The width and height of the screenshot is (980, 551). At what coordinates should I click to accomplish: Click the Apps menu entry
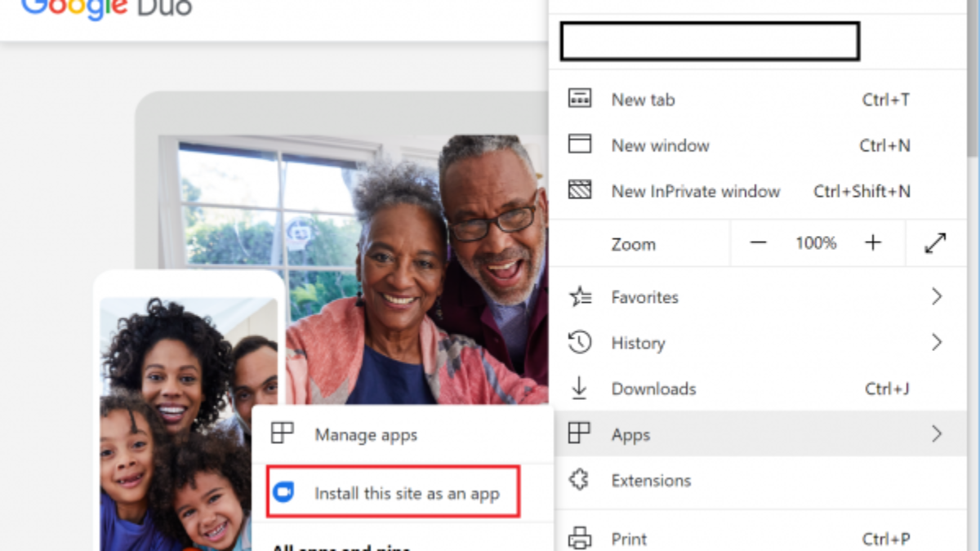pyautogui.click(x=759, y=434)
